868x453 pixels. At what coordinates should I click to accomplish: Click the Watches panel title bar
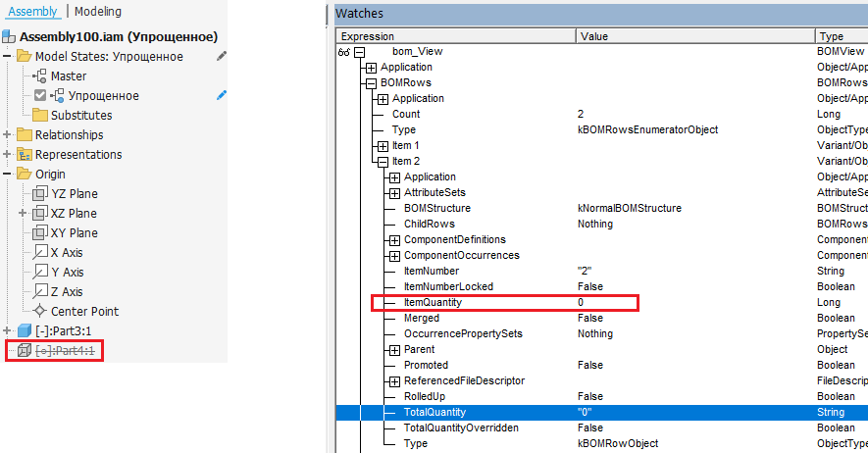[600, 14]
